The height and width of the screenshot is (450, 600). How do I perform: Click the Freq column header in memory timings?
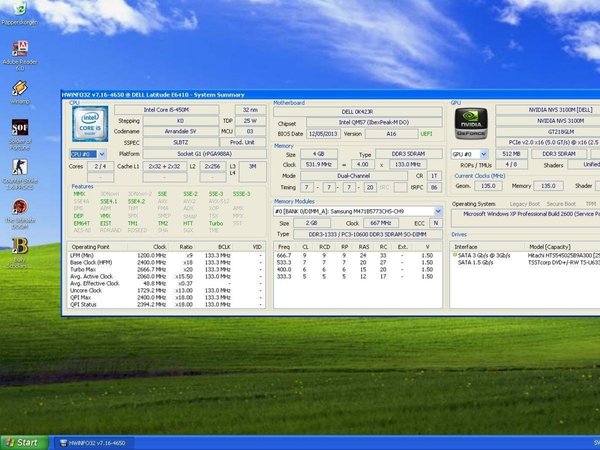pos(284,247)
